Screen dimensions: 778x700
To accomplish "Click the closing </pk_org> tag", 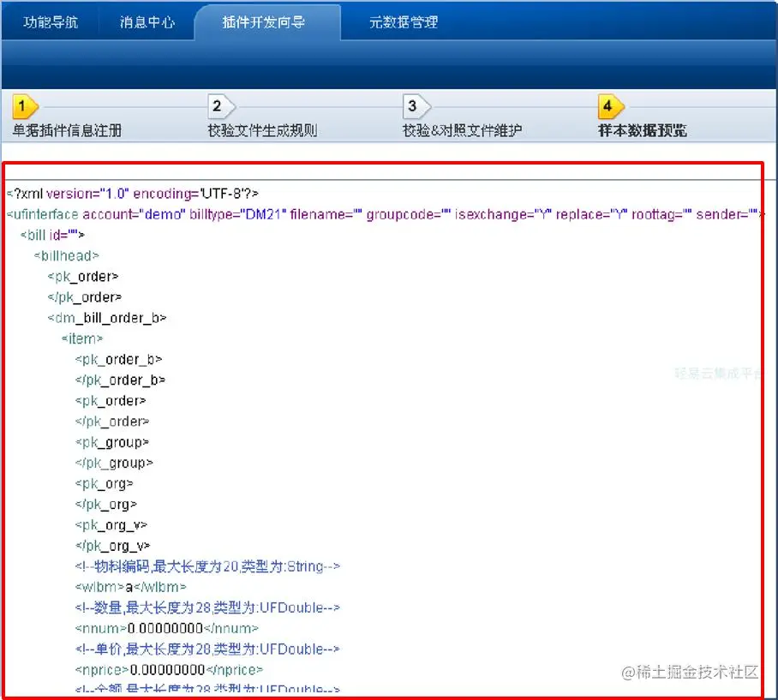I will coord(105,505).
